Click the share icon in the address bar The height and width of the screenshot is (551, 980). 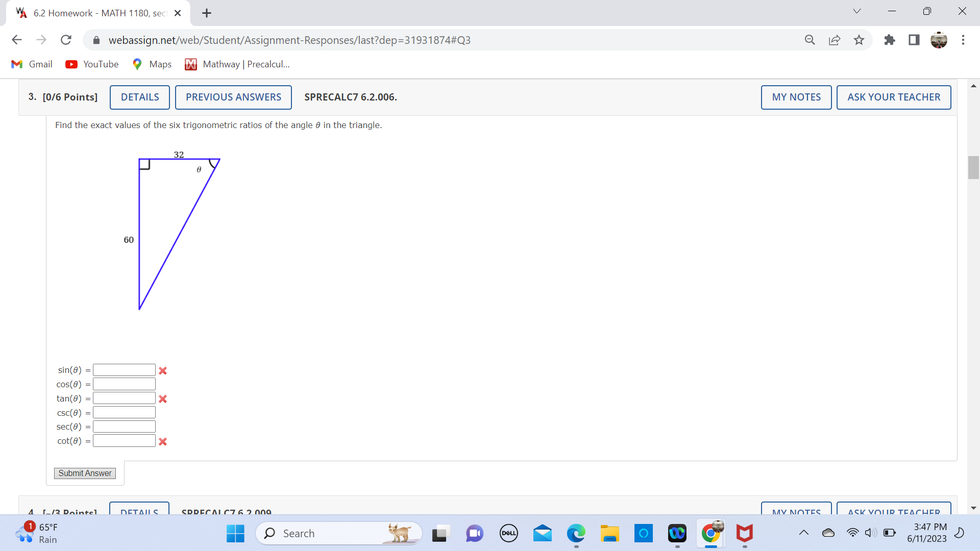[x=835, y=40]
